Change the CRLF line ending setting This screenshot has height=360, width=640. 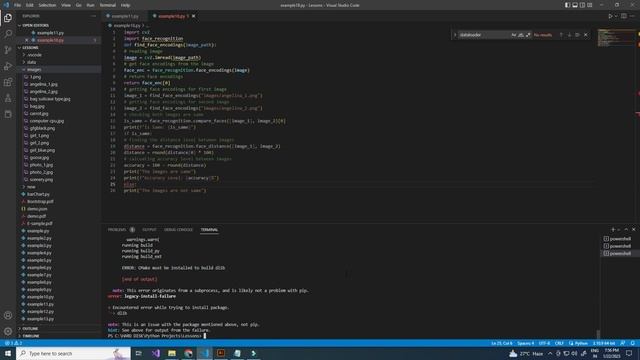coord(559,343)
